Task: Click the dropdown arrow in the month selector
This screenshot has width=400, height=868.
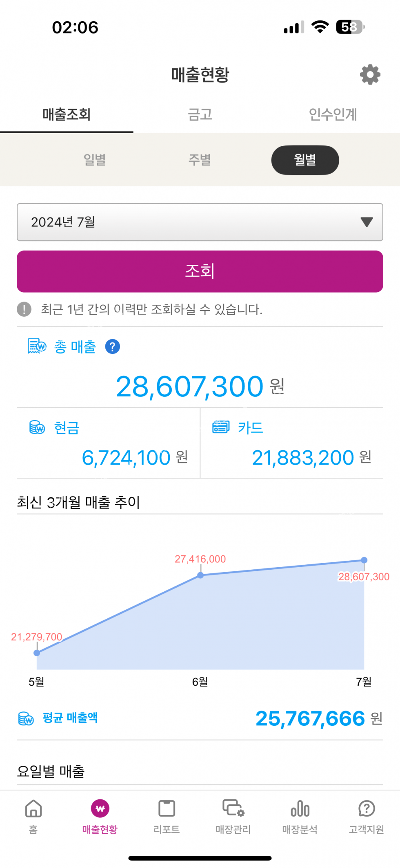Action: coord(367,222)
